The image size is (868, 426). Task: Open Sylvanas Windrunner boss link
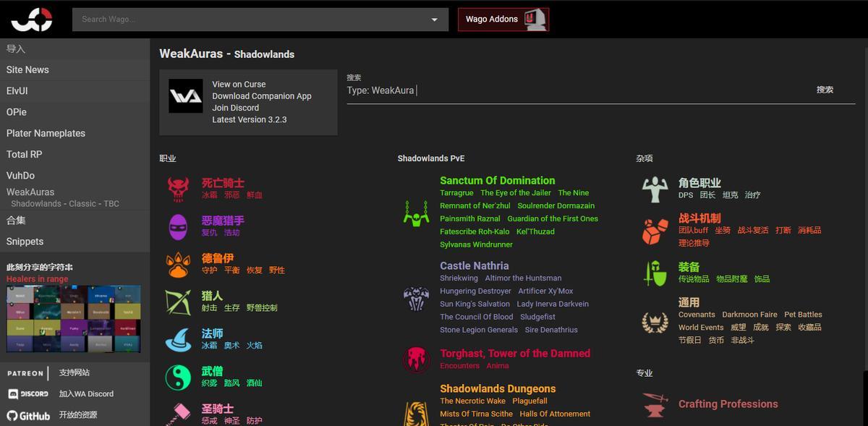(476, 244)
